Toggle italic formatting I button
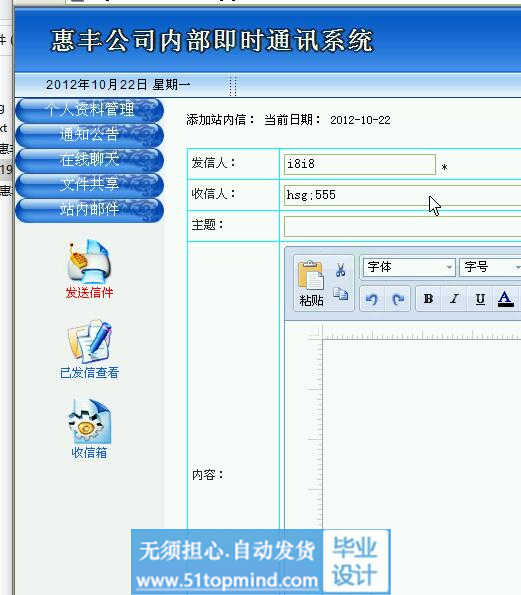Viewport: 521px width, 595px height. point(454,299)
